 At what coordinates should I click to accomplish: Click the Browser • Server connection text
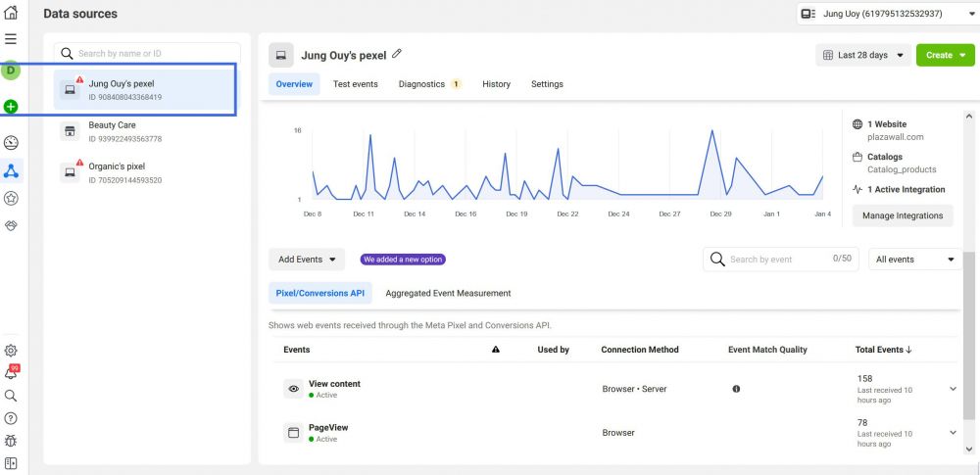pos(634,389)
